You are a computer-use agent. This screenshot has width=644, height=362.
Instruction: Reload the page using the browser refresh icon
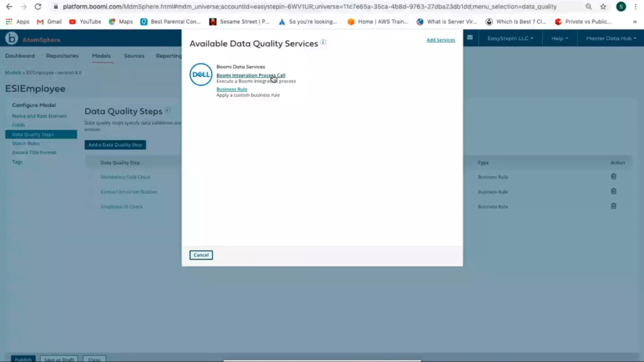(39, 6)
